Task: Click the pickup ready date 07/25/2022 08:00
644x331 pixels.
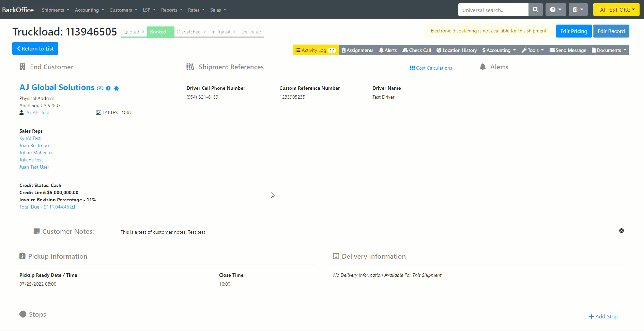Action: tap(38, 284)
